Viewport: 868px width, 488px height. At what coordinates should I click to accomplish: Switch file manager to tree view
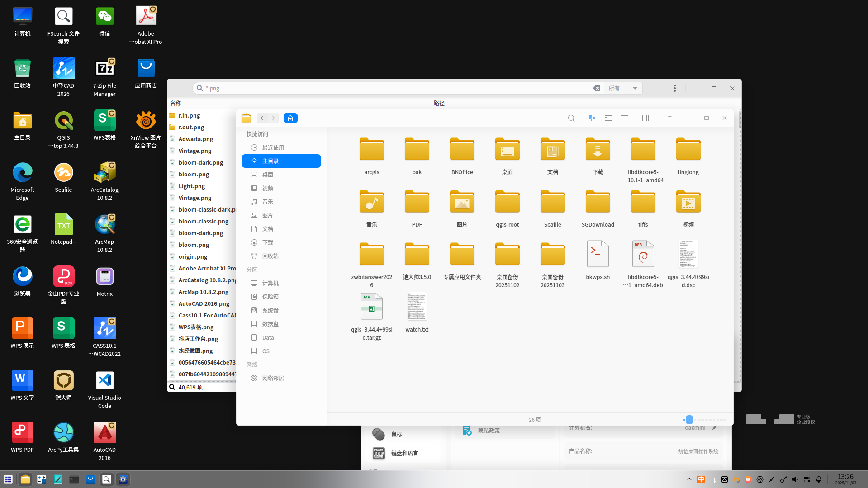coord(625,118)
